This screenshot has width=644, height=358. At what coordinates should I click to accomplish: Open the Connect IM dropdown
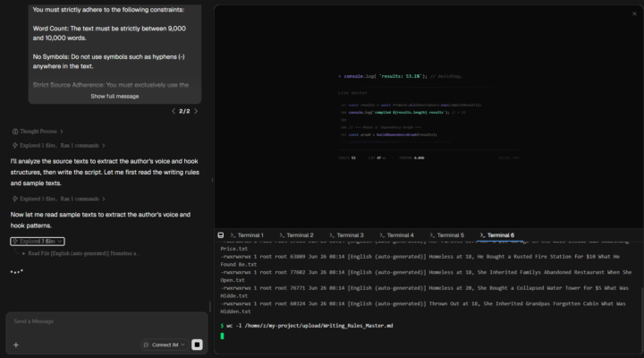pyautogui.click(x=165, y=345)
